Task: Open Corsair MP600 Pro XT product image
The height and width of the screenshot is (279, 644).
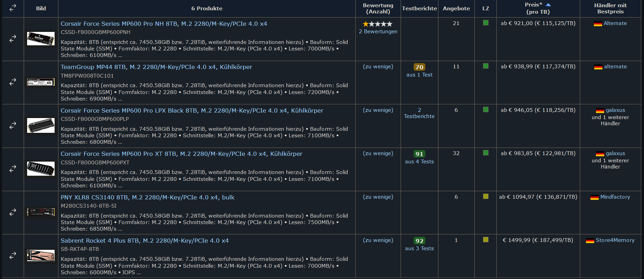Action: coord(41,169)
